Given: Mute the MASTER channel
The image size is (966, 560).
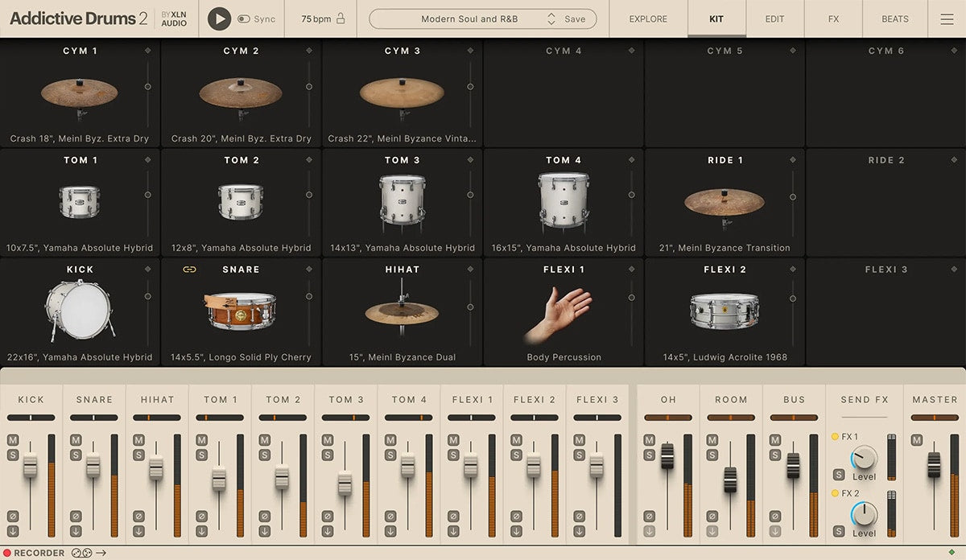Looking at the screenshot, I should (918, 440).
